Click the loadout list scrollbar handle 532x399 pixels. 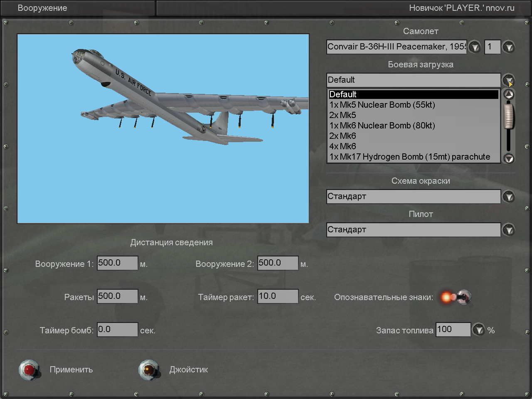tap(509, 116)
